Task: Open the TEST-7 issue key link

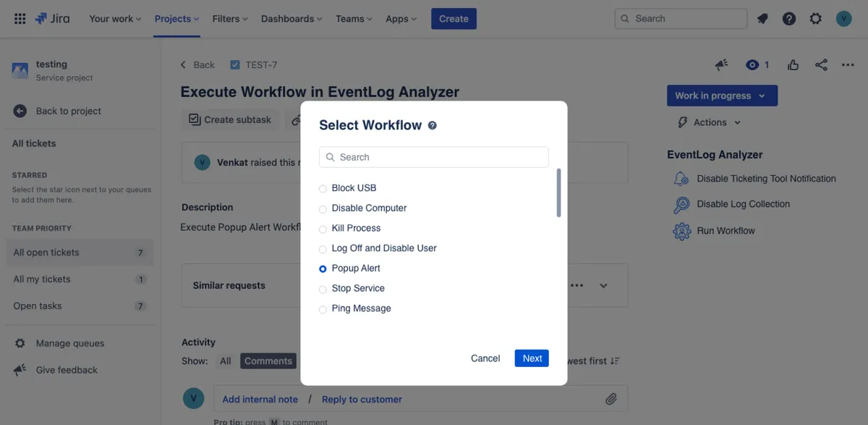Action: point(261,65)
